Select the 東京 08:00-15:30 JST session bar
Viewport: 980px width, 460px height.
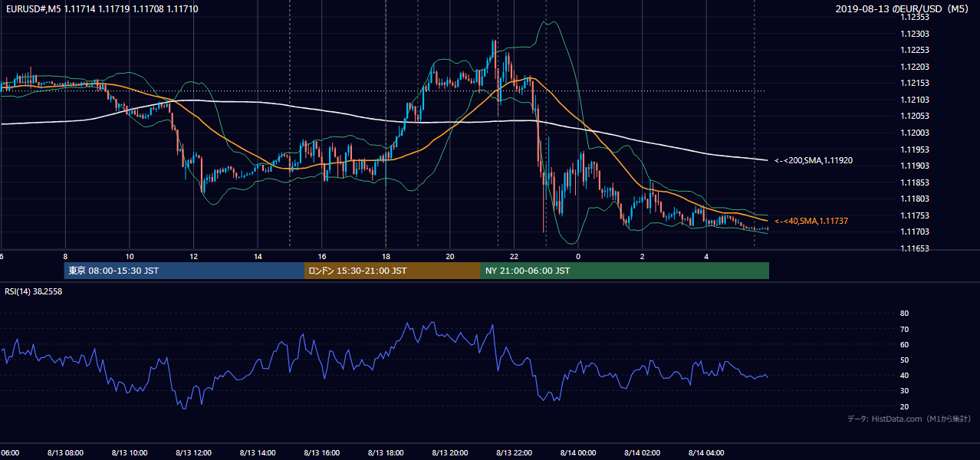[x=184, y=271]
